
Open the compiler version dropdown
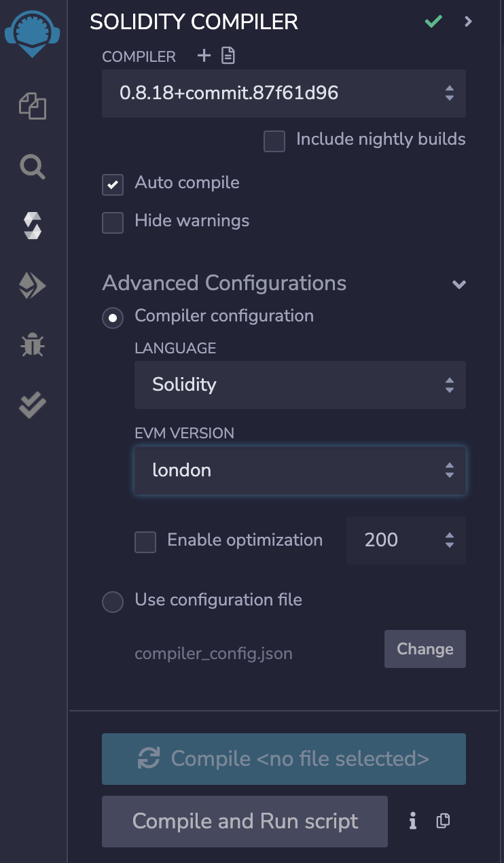tap(283, 93)
